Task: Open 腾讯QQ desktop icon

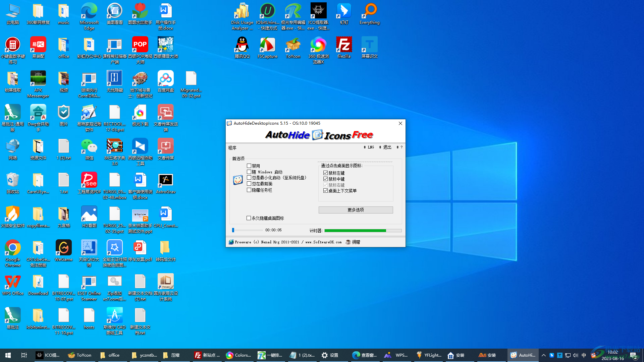Action: pyautogui.click(x=242, y=48)
